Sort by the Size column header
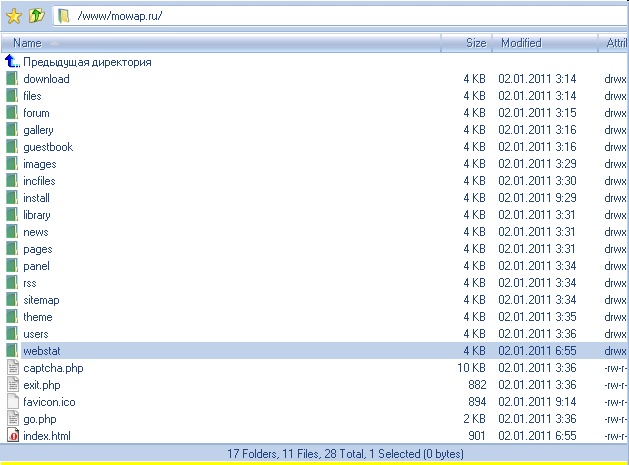 [466, 43]
